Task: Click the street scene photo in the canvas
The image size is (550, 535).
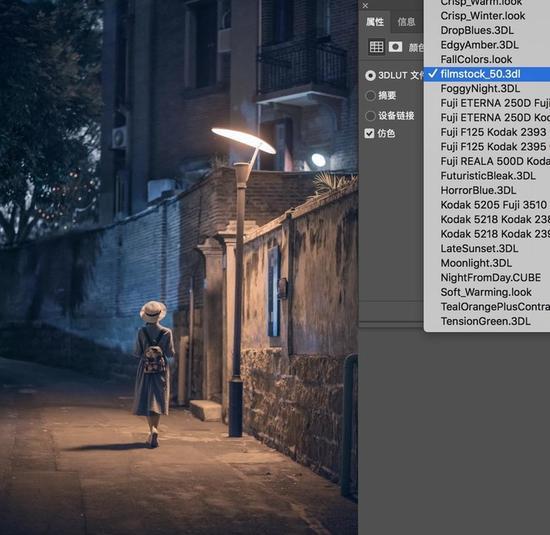Action: pos(179,267)
